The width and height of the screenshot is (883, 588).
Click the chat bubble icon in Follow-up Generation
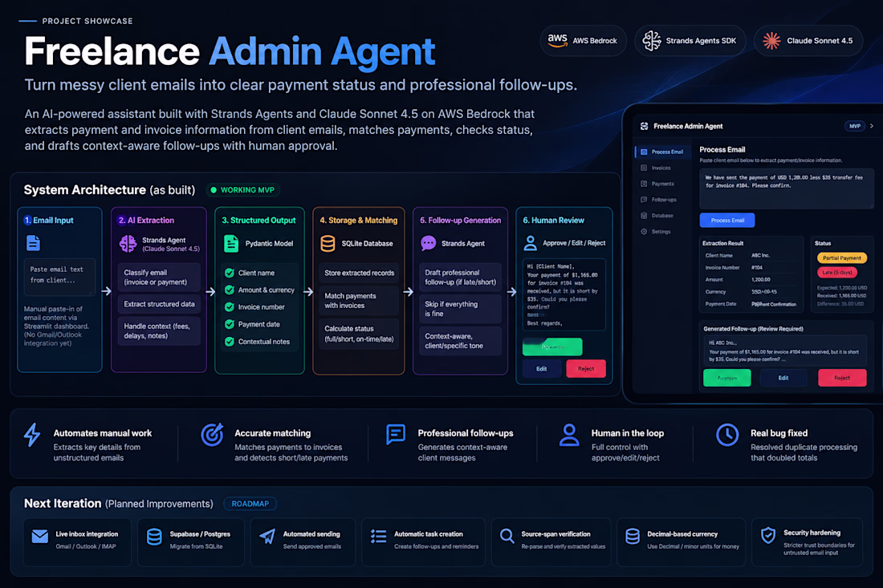(x=429, y=243)
